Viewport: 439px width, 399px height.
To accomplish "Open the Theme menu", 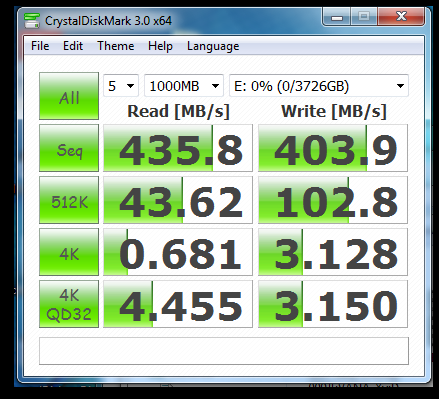I will (x=116, y=46).
